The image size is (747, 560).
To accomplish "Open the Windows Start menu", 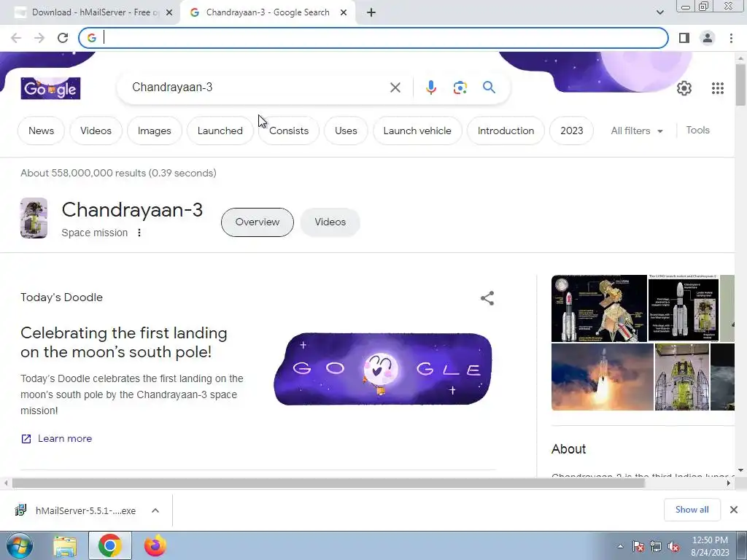I will point(20,545).
